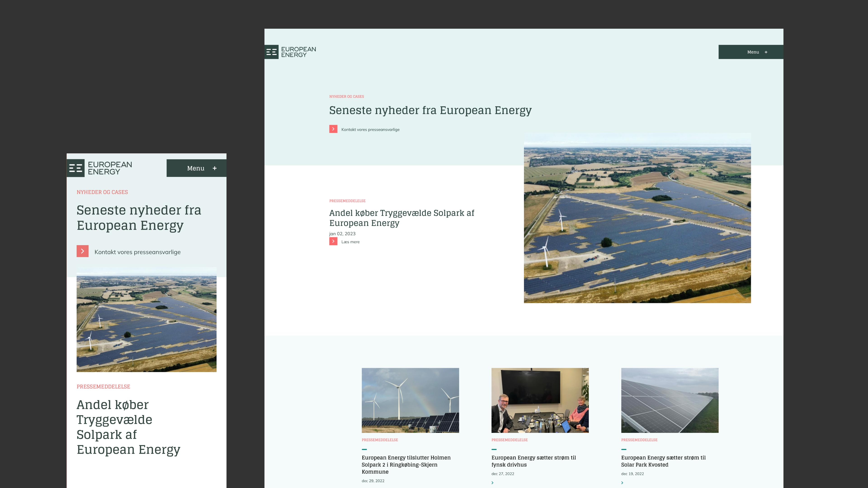Click the desktop European Energy logo
This screenshot has width=868, height=488.
click(290, 52)
